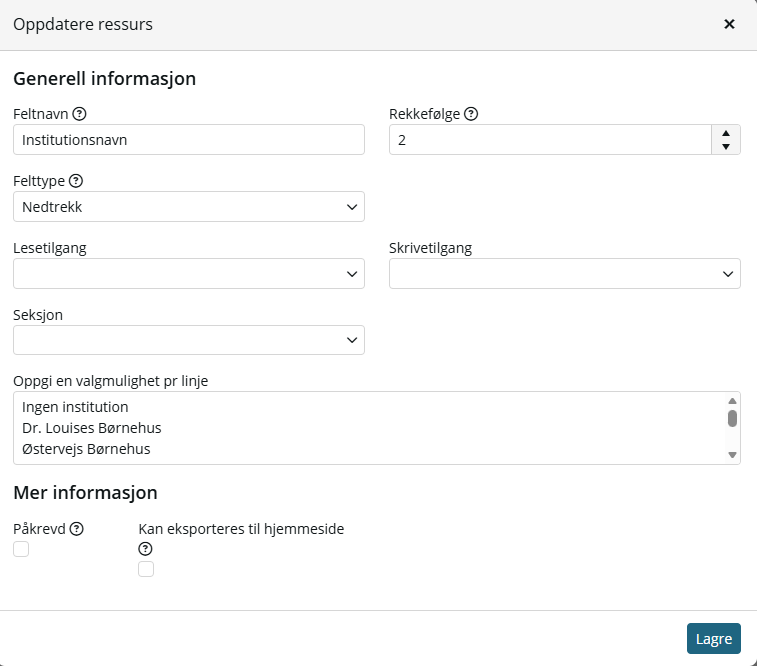Increase the Rekkefølge value with up arrow
This screenshot has width=757, height=666.
[x=726, y=133]
